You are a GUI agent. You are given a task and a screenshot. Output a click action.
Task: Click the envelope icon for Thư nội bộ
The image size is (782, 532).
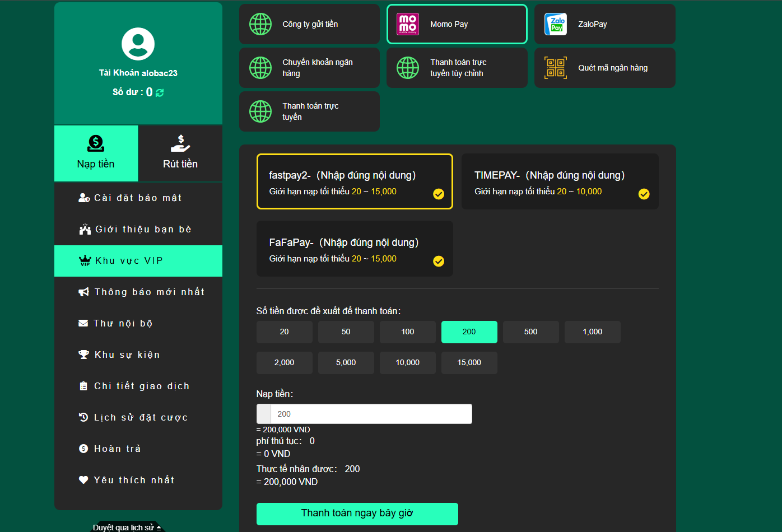pyautogui.click(x=85, y=323)
